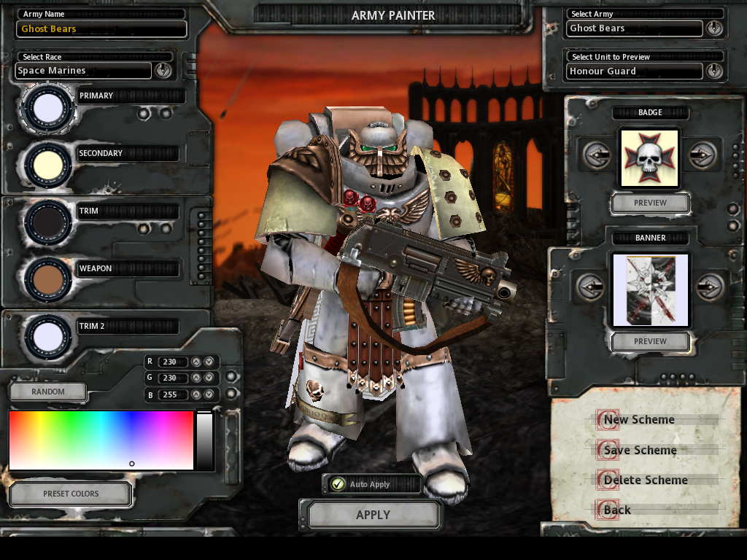Image resolution: width=747 pixels, height=560 pixels.
Task: Click PREVIEW under the badge
Action: (x=650, y=203)
